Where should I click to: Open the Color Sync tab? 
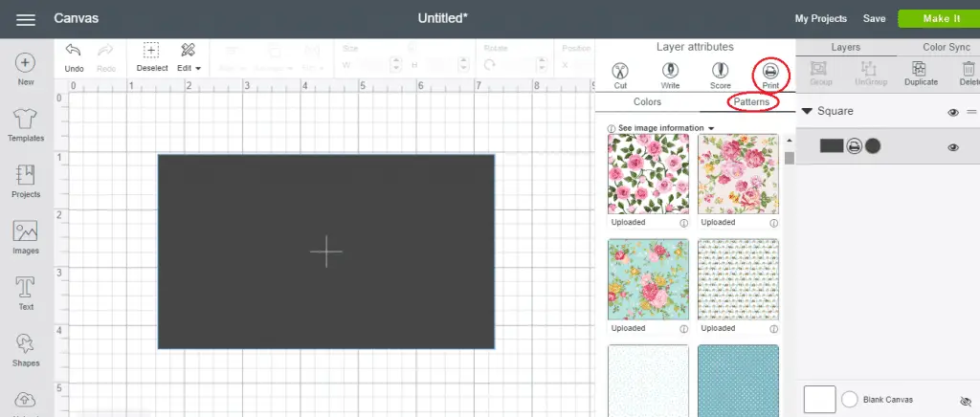(947, 48)
